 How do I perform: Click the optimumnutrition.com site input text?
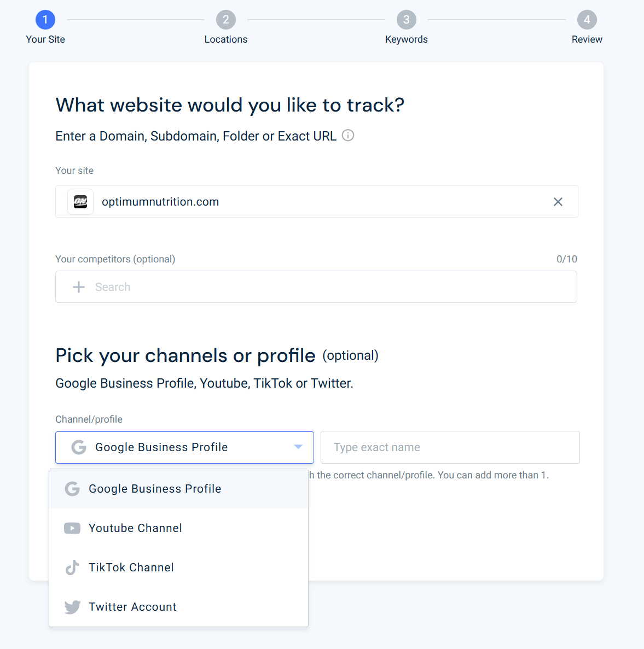pos(160,202)
